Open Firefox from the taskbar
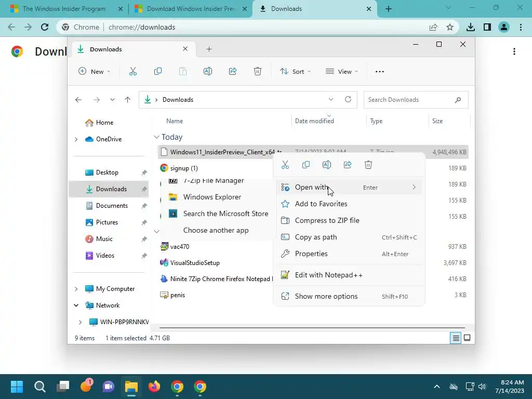 [154, 387]
